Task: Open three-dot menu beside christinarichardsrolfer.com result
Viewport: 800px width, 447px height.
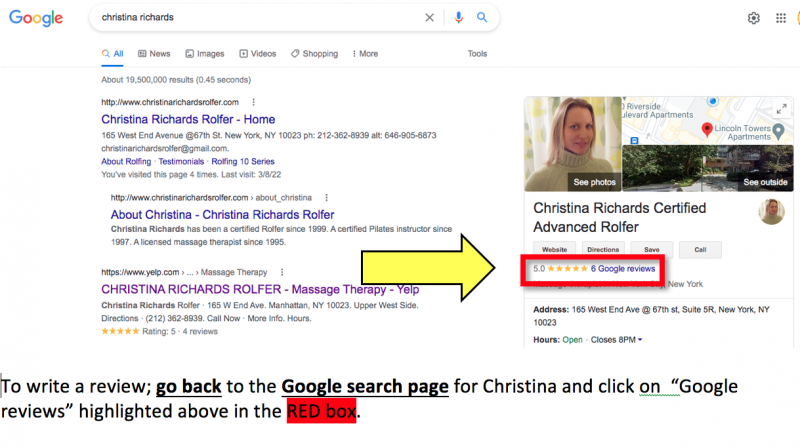Action: (254, 102)
